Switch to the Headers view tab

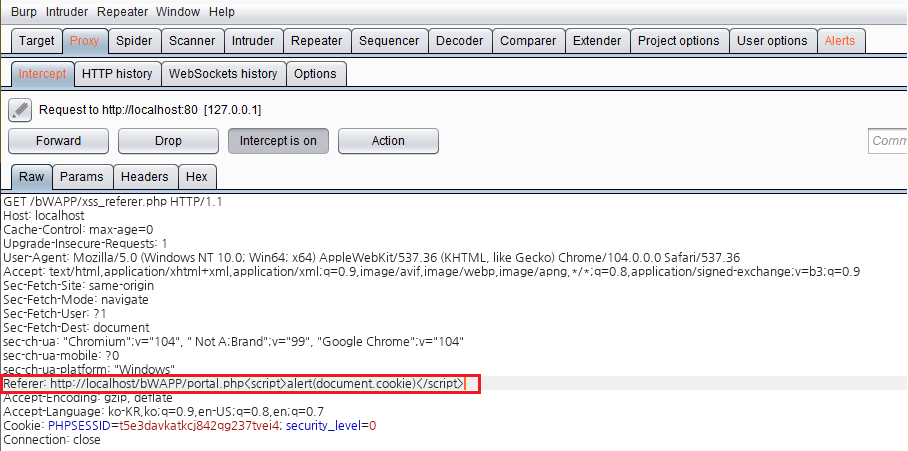point(145,177)
